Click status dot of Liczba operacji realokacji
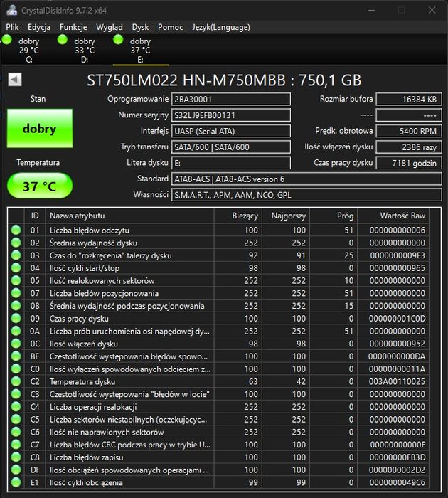Viewport: 448px width, 498px height. 16,406
